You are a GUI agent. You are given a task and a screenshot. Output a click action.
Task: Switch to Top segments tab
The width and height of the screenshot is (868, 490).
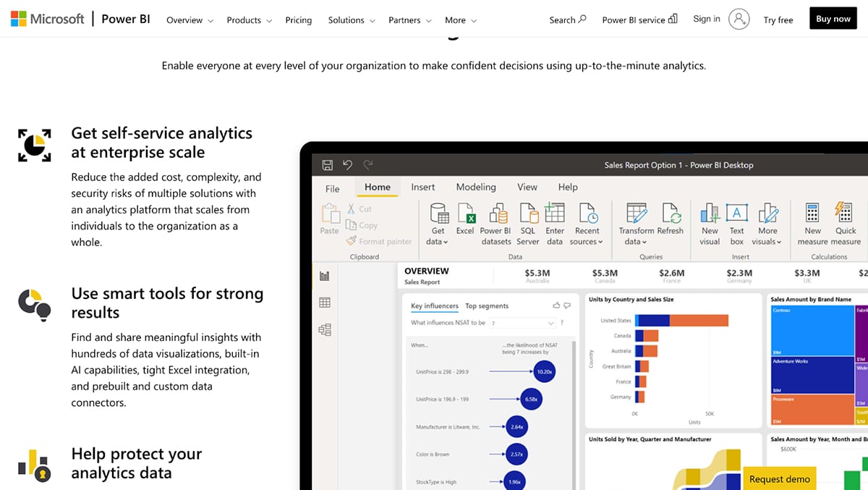[x=487, y=306]
